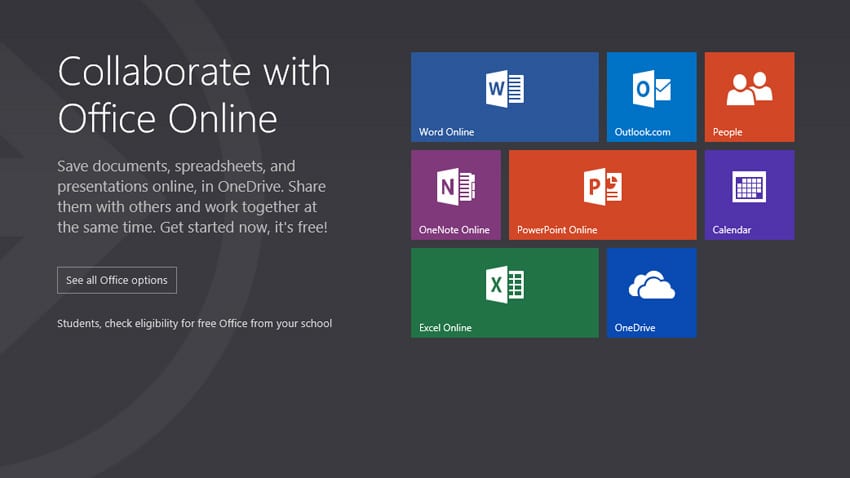Select the 'People' tile label text
850x478 pixels.
(x=727, y=132)
